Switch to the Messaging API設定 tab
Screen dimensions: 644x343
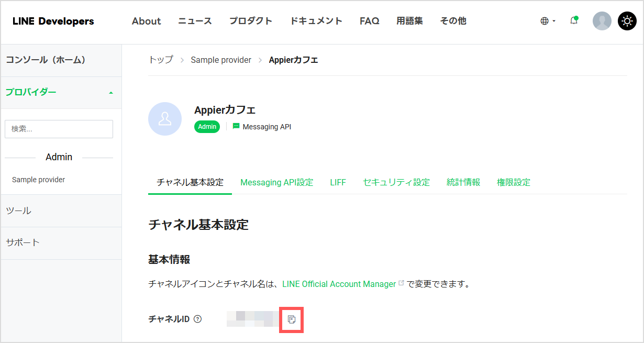click(277, 182)
